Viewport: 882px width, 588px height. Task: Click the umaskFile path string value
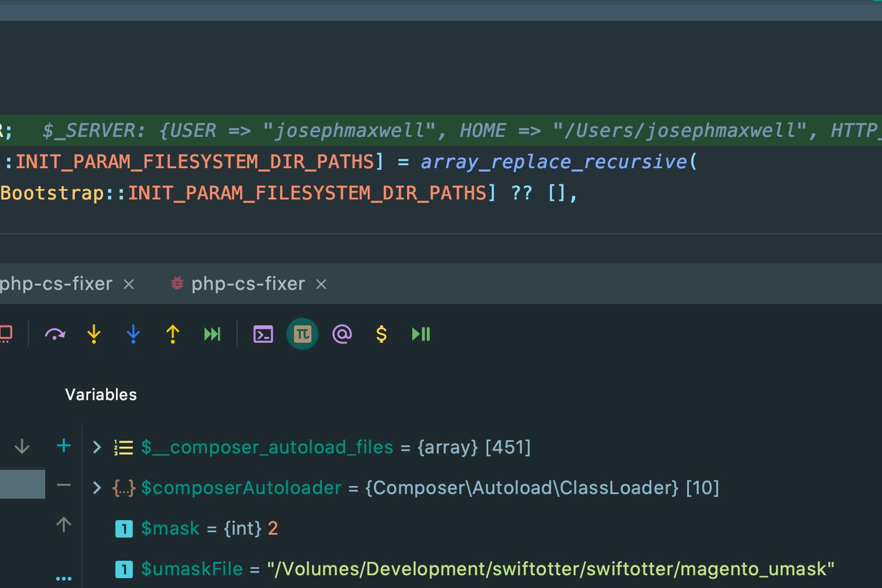point(550,569)
